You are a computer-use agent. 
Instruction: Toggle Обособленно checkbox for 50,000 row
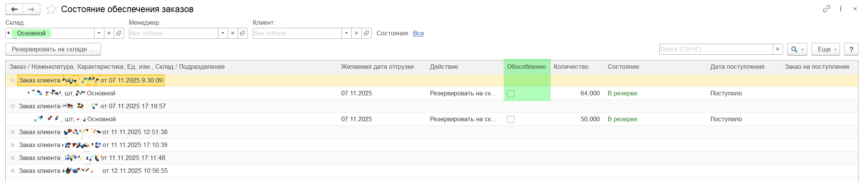pos(510,119)
